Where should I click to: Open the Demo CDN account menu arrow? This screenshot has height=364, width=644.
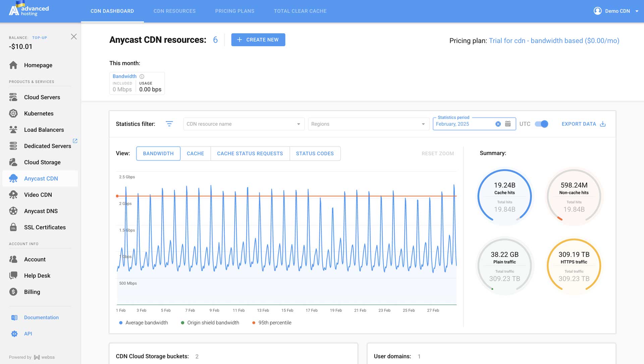click(637, 11)
